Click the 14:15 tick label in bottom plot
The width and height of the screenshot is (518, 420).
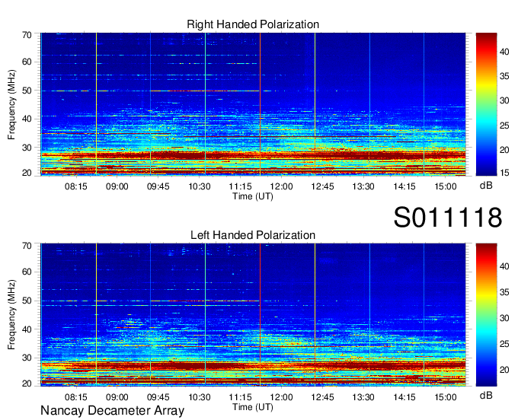point(404,397)
